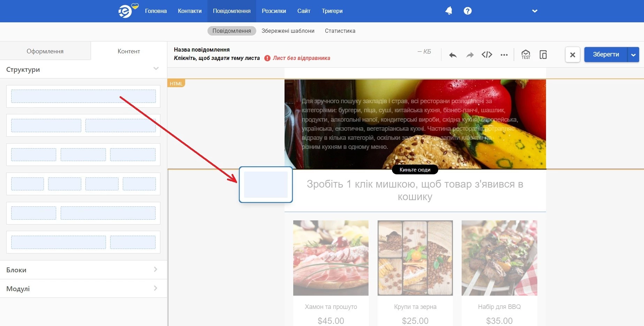Open Головна in the top menu
The image size is (644, 326).
(x=156, y=11)
